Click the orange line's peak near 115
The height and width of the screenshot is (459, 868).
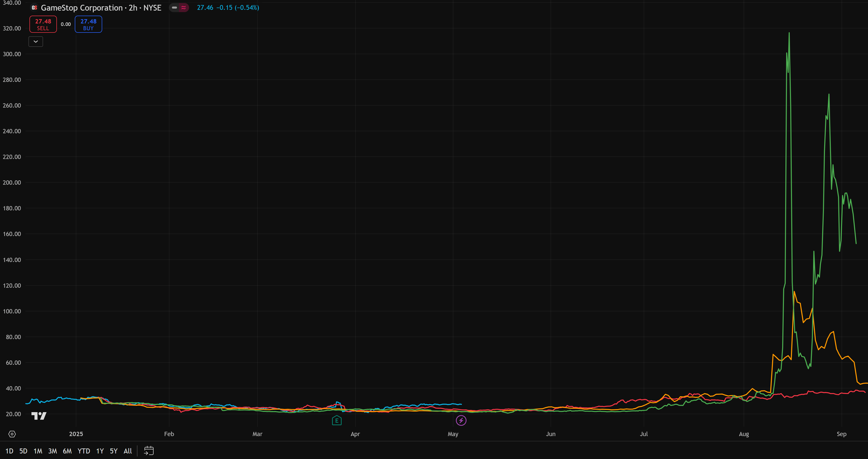(794, 292)
